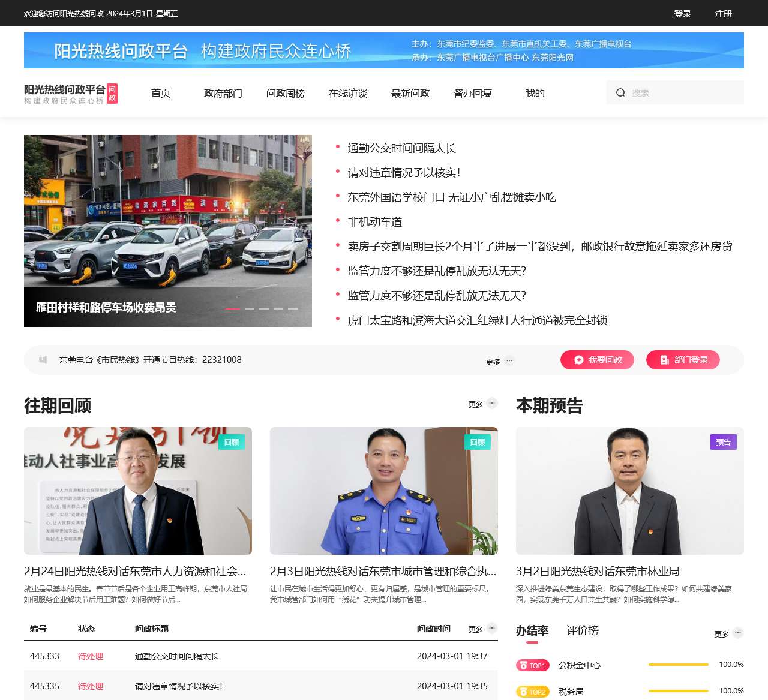768x700 pixels.
Task: Open carousel image of parking lot
Action: [168, 231]
